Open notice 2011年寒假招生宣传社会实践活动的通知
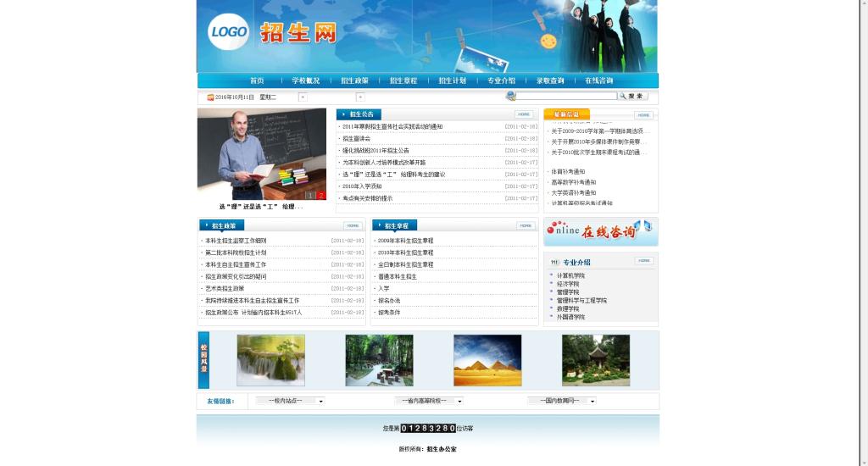Viewport: 868px width, 466px height. coord(392,127)
